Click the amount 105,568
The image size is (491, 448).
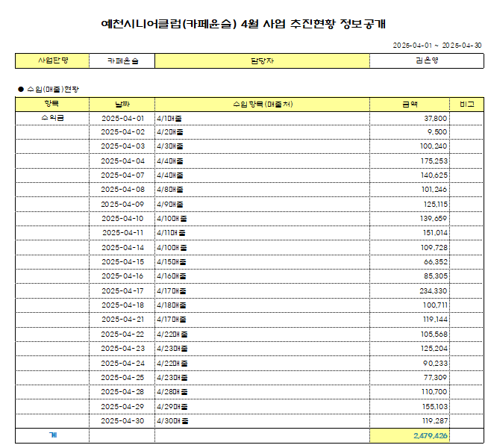[x=434, y=334]
